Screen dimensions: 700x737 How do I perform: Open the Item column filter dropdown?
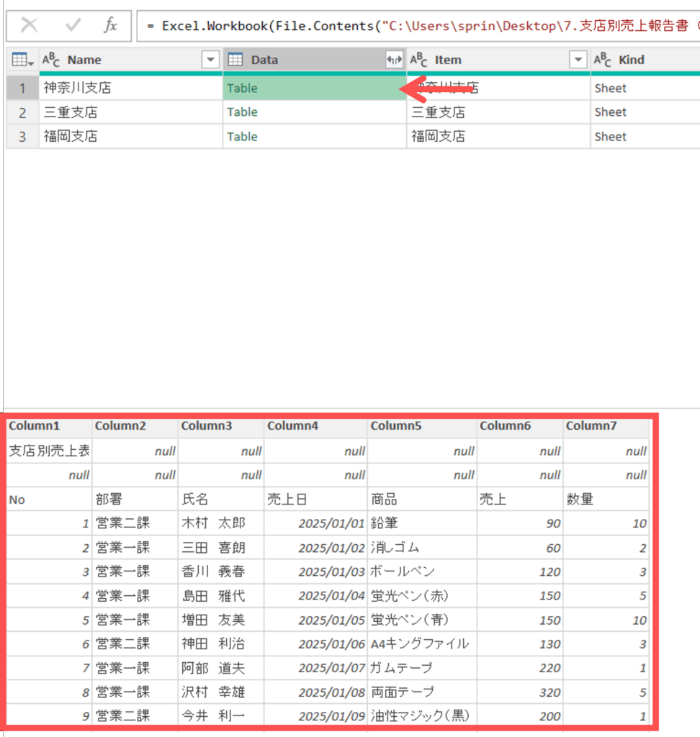tap(578, 60)
